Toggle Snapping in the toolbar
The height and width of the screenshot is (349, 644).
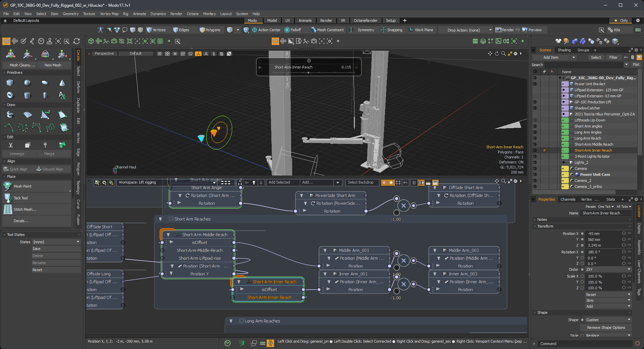point(391,30)
